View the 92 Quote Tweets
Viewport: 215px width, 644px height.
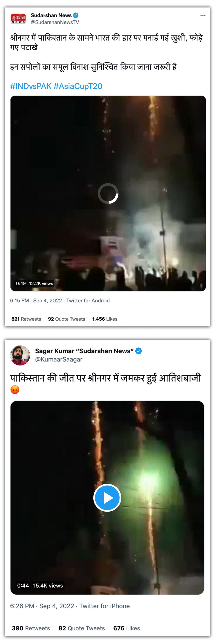tap(66, 319)
